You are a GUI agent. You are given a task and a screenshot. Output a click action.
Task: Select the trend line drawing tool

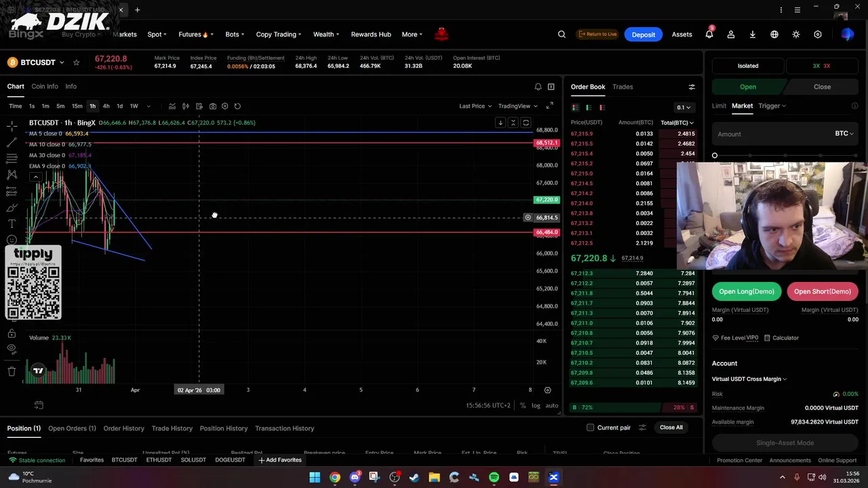pyautogui.click(x=12, y=142)
